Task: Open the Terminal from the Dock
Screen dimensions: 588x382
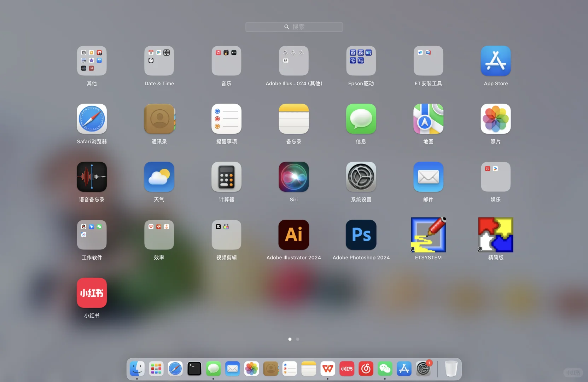Action: (194, 369)
